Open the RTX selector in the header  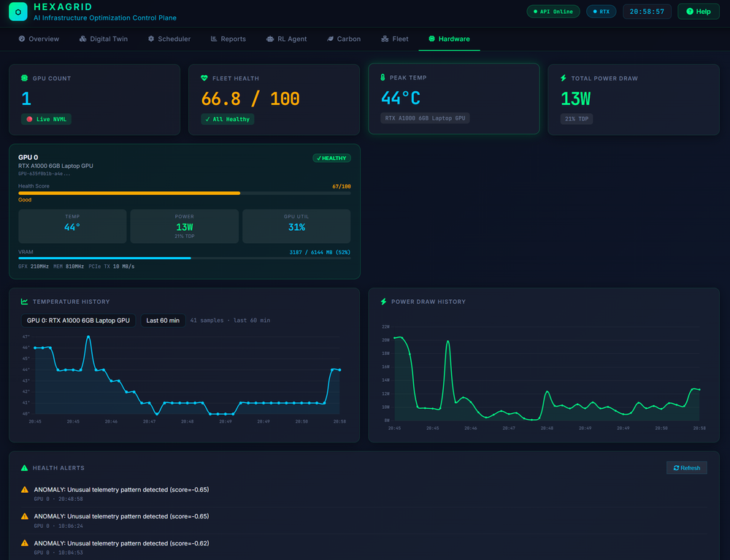pyautogui.click(x=601, y=12)
